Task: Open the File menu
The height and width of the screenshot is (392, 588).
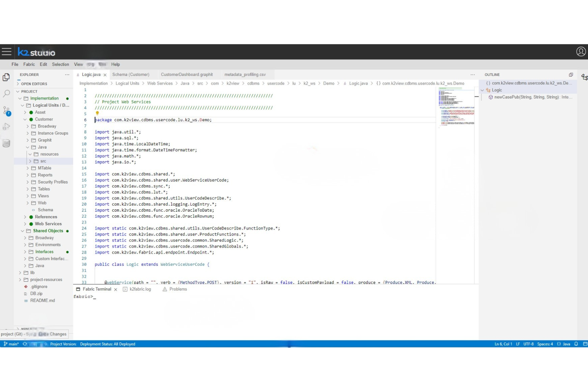Action: tap(15, 64)
